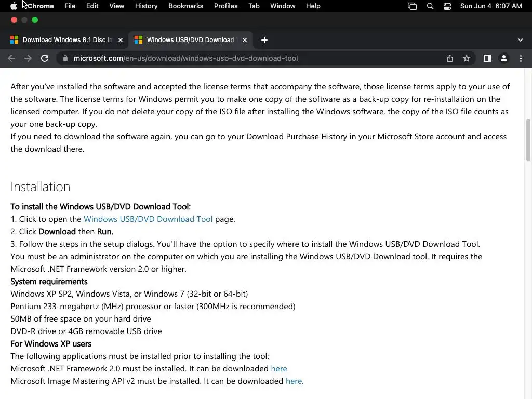Switch to Download Windows 8.1 Disc tab
The width and height of the screenshot is (532, 399).
click(x=65, y=40)
